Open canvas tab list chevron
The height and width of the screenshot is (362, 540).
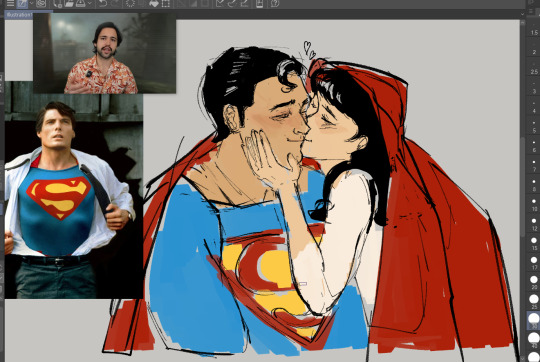point(522,14)
